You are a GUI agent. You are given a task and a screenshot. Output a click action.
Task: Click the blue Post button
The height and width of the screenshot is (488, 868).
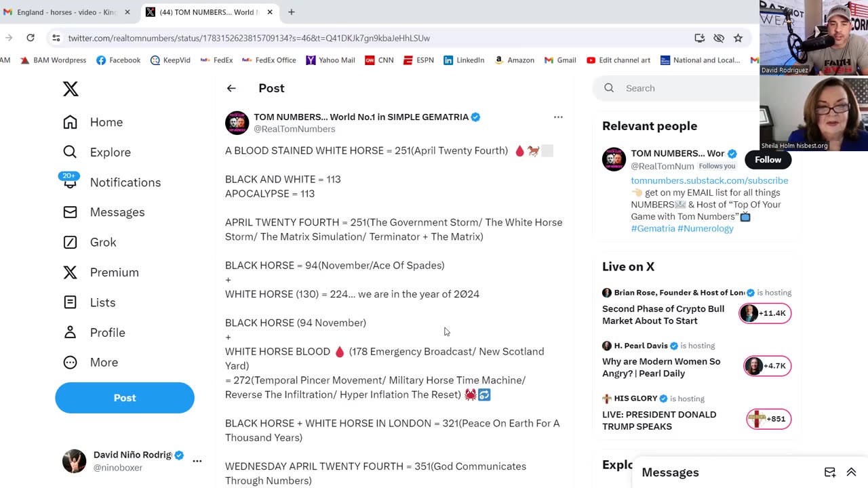pos(125,398)
